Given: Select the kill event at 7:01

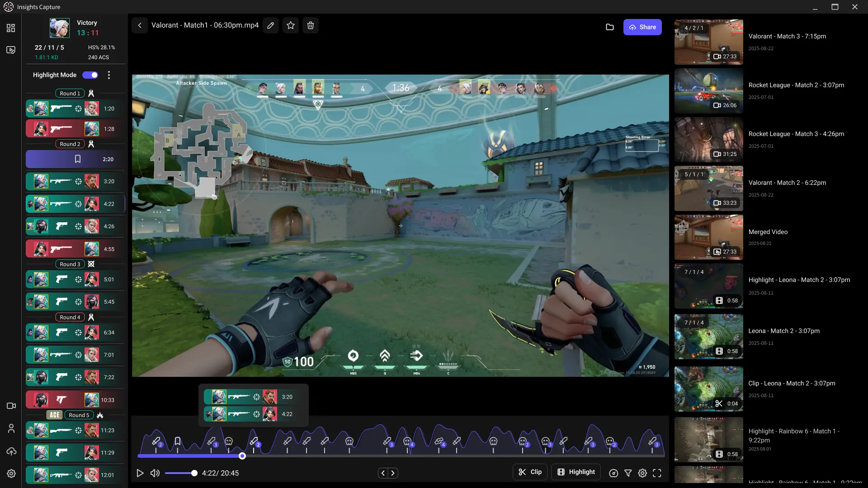Looking at the screenshot, I should (75, 355).
